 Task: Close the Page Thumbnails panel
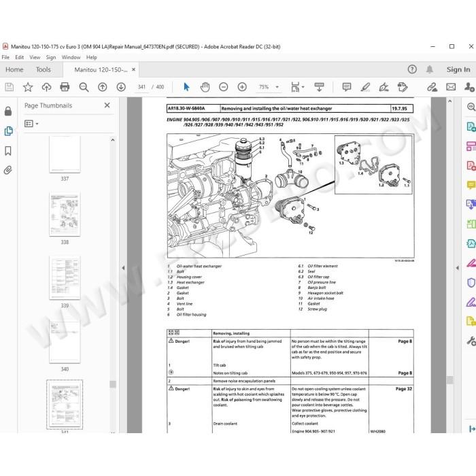tap(107, 105)
